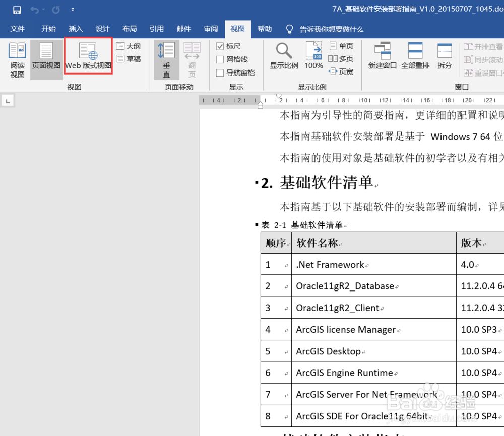Open the Undo history dropdown arrow
Image resolution: width=504 pixels, height=436 pixels.
pos(43,10)
